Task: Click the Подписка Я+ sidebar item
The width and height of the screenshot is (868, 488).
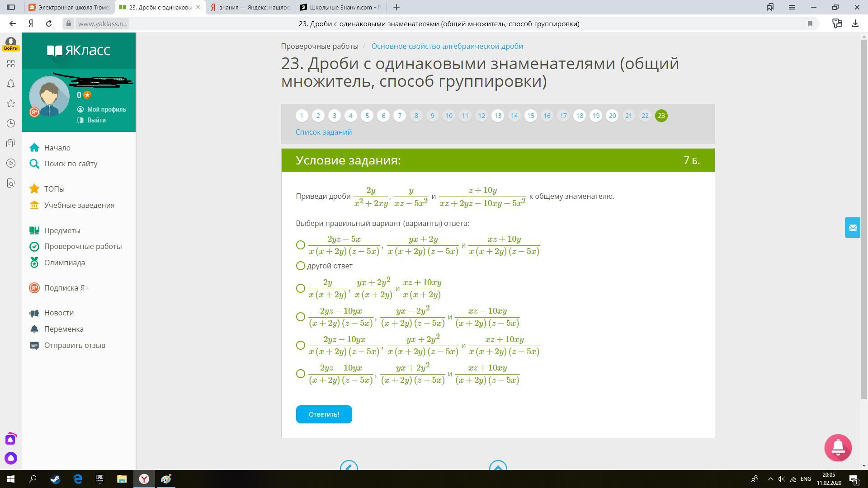Action: [66, 288]
